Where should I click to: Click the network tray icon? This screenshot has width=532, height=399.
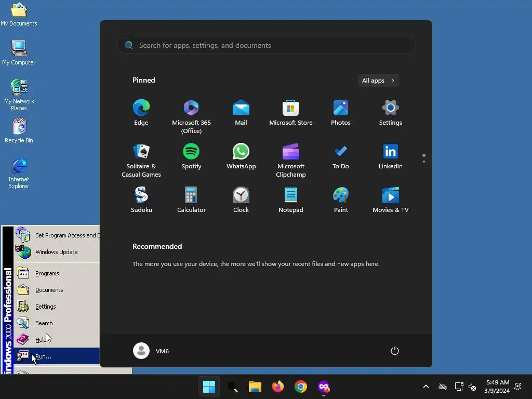(x=459, y=387)
